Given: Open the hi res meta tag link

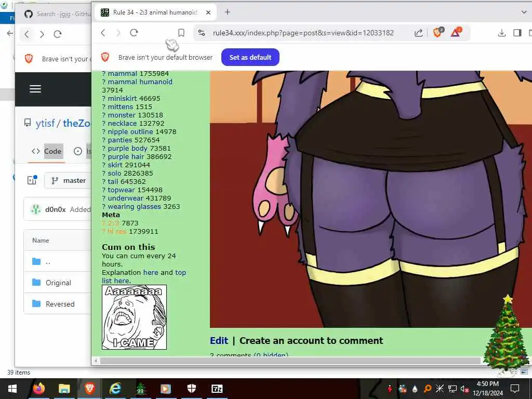Looking at the screenshot, I should pyautogui.click(x=117, y=231).
